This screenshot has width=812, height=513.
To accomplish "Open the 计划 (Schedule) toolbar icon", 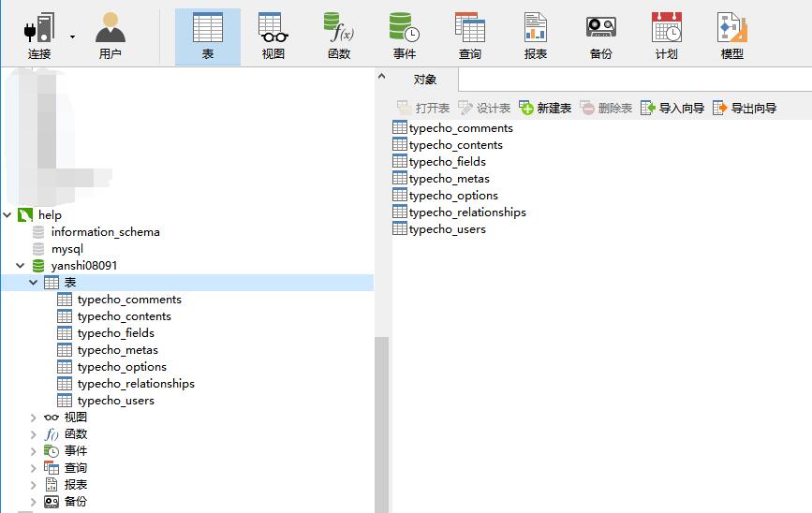I will [666, 37].
